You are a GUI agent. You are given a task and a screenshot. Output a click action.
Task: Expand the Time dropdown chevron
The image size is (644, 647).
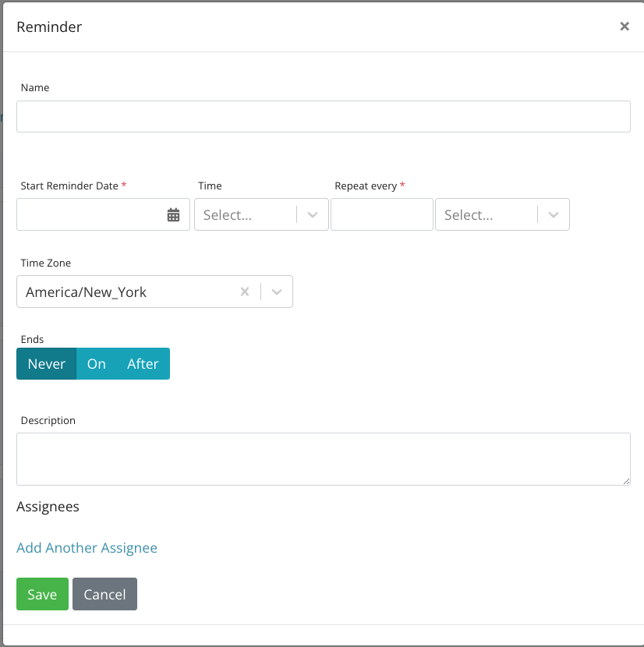(313, 215)
